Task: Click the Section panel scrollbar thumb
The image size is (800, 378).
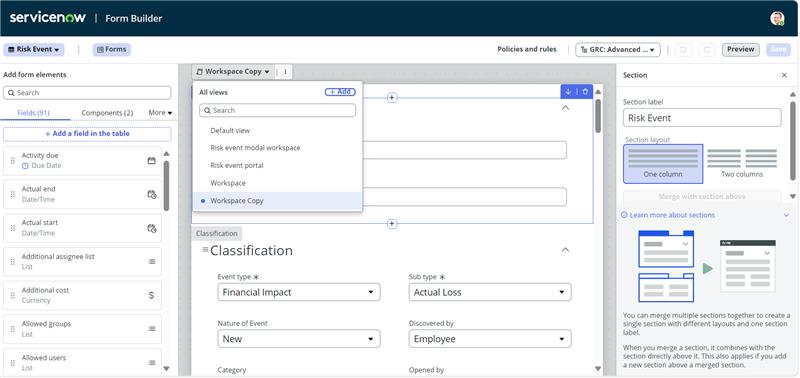Action: click(793, 140)
